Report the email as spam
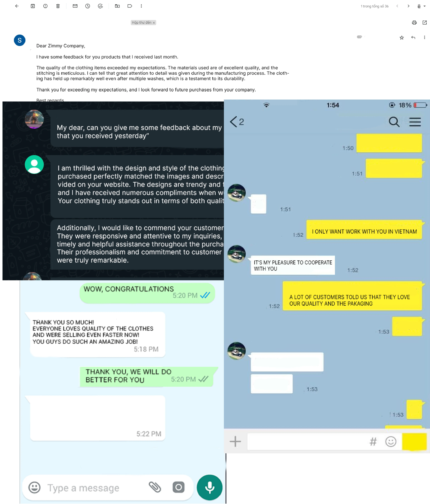The image size is (430, 504). pos(45,6)
